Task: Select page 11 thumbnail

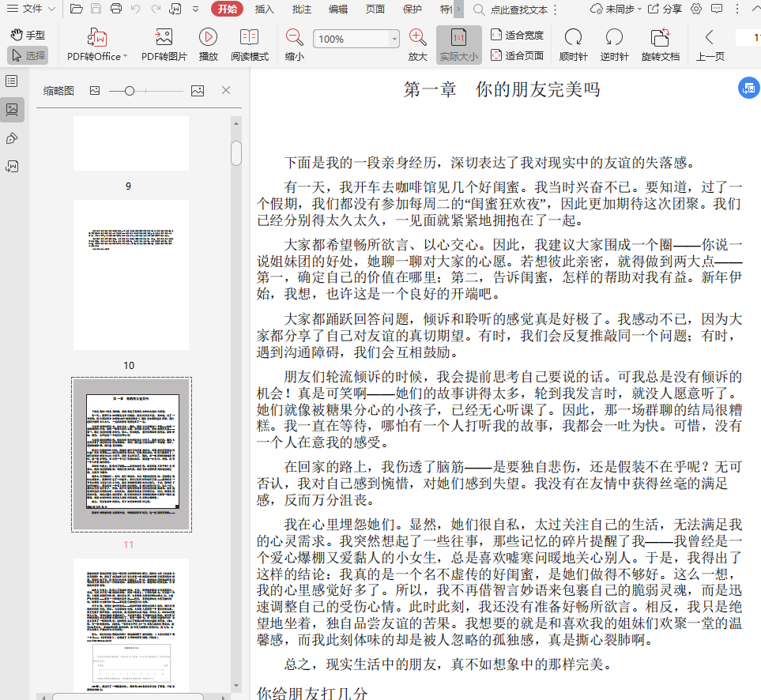Action: 131,454
